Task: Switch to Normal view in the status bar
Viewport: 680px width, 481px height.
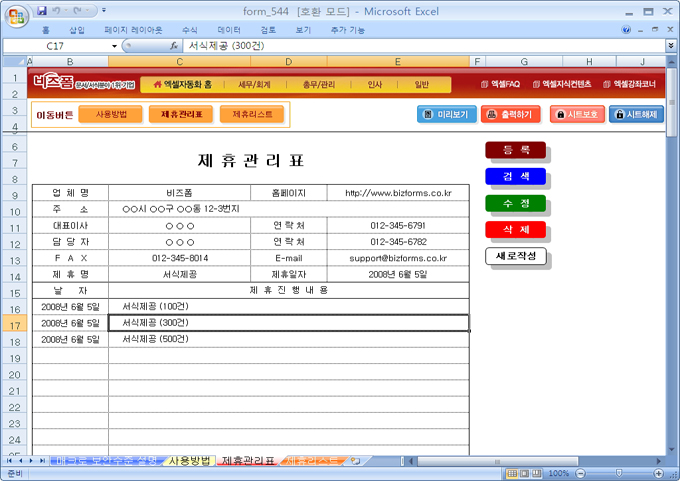Action: tap(512, 473)
